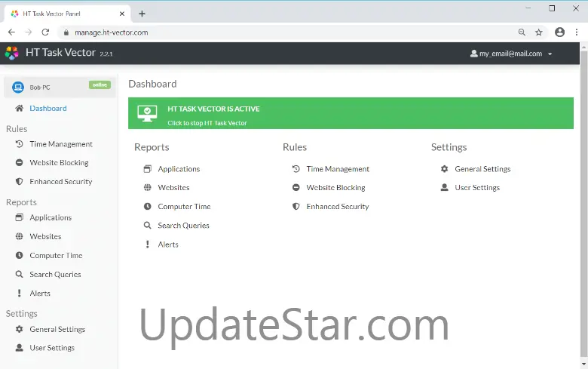588x369 pixels.
Task: Open Search Queries link in dashboard Reports column
Action: click(x=183, y=226)
